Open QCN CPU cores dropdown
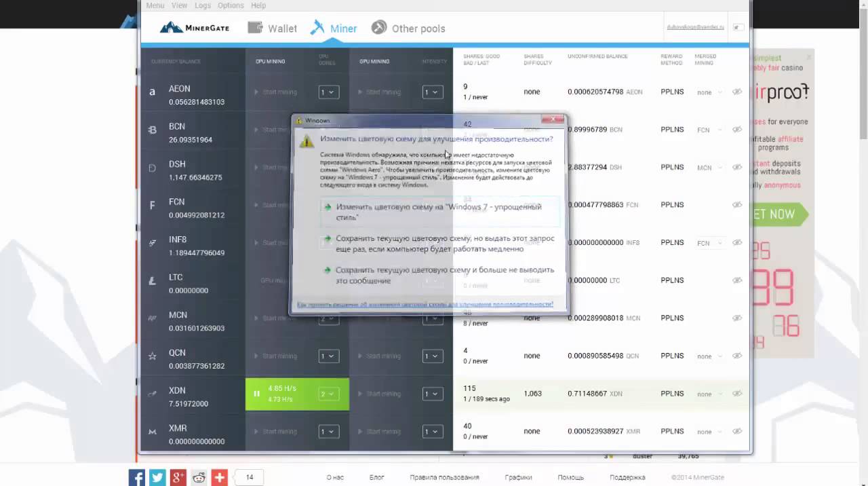Viewport: 868px width, 486px height. pos(329,356)
